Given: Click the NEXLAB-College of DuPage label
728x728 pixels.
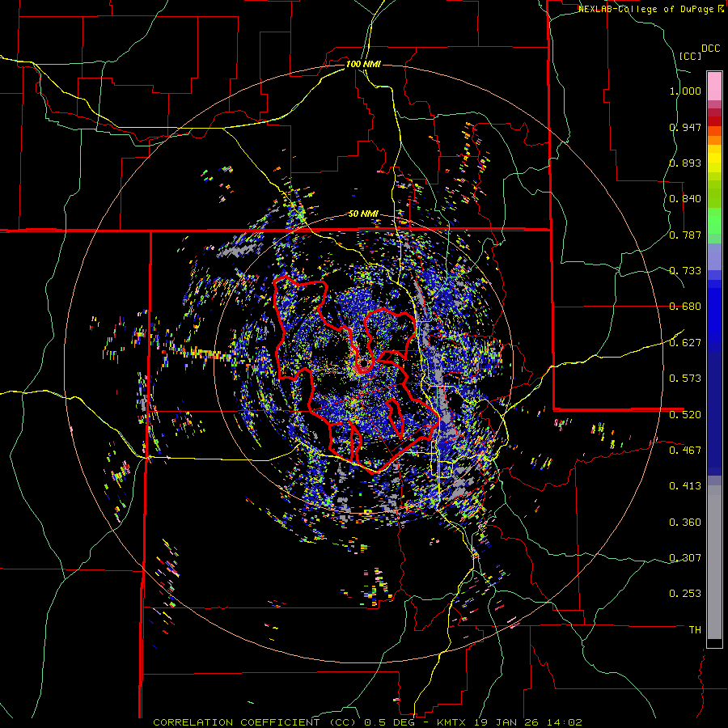Looking at the screenshot, I should coord(647,9).
